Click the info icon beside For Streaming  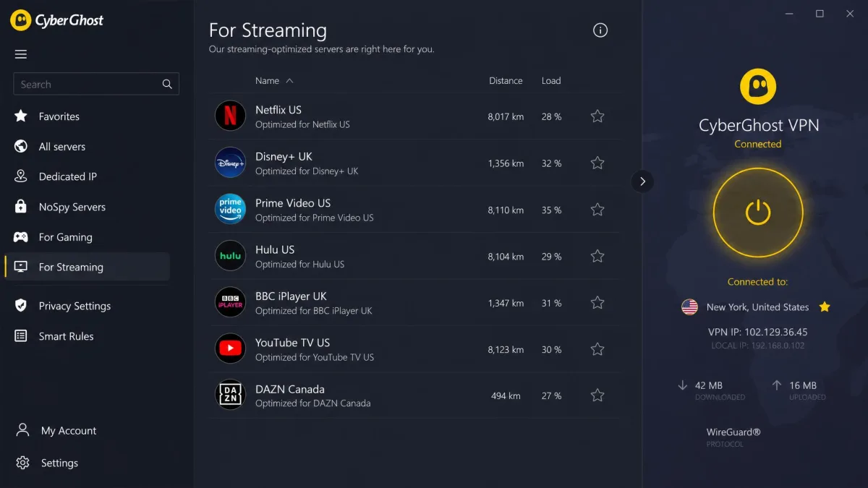tap(600, 30)
